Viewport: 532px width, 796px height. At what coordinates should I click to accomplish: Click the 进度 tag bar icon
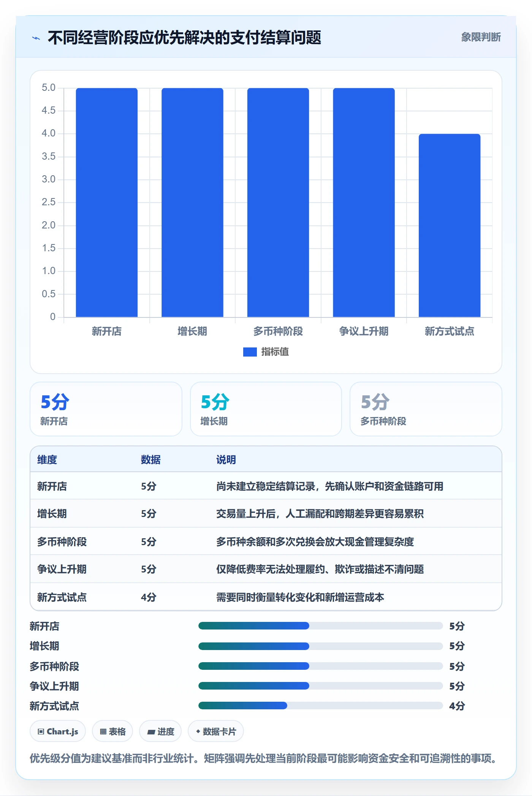point(151,732)
